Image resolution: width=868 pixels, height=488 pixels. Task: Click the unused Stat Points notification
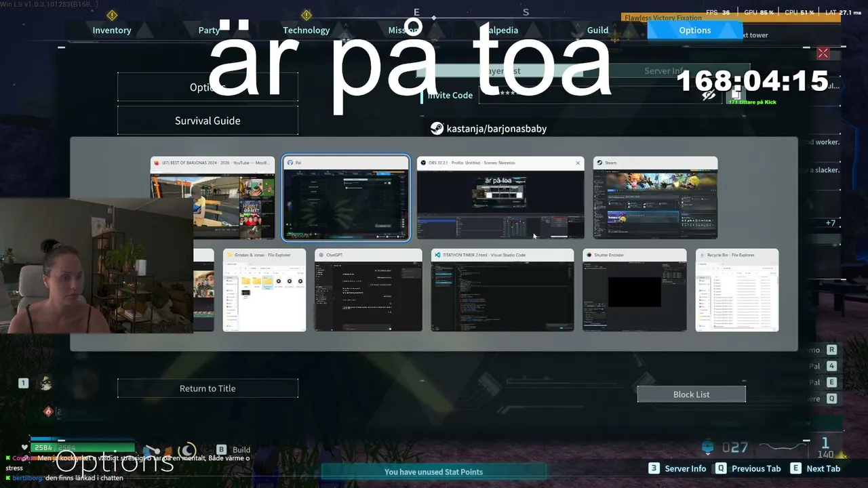pyautogui.click(x=434, y=472)
